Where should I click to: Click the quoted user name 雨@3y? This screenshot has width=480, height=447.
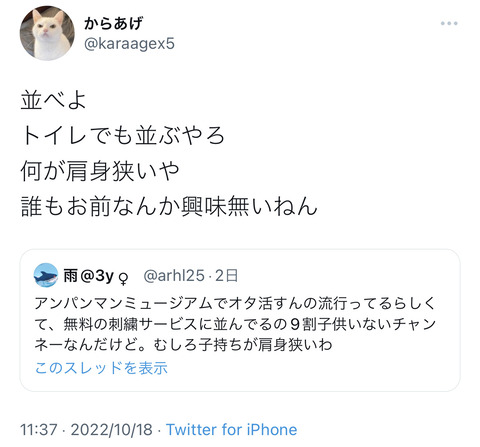(x=89, y=276)
